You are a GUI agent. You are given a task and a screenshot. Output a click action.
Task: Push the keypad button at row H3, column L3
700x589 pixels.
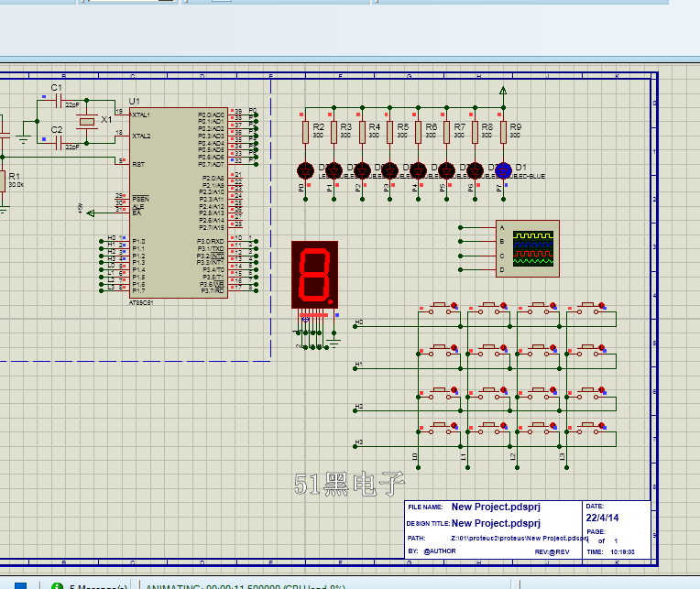click(588, 429)
